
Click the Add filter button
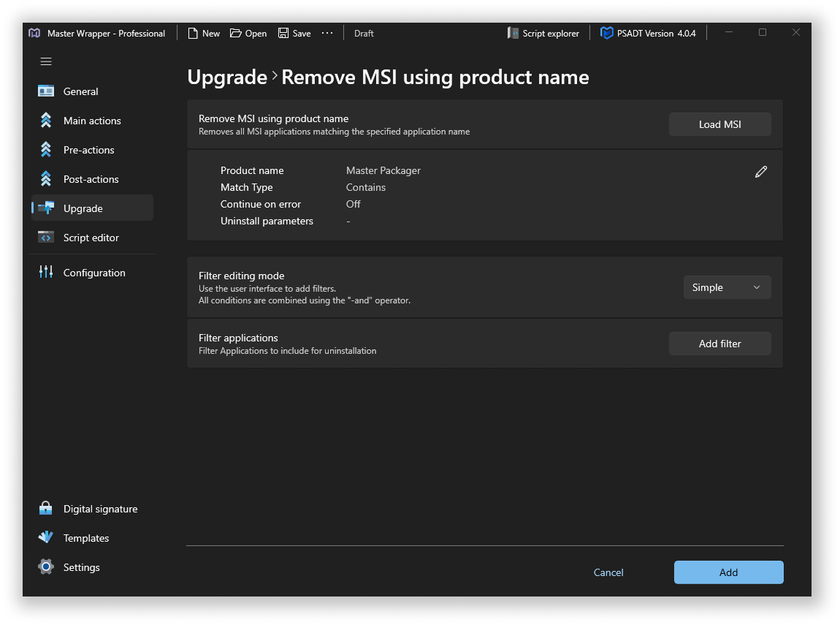click(x=719, y=344)
